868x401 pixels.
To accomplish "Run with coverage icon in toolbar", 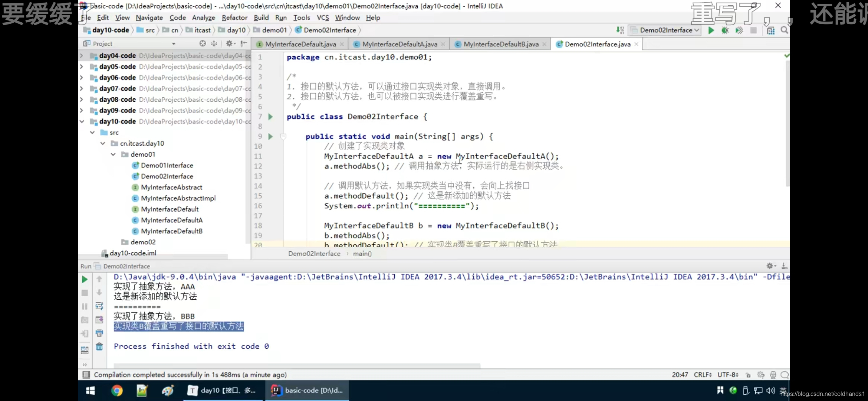I will pyautogui.click(x=739, y=30).
